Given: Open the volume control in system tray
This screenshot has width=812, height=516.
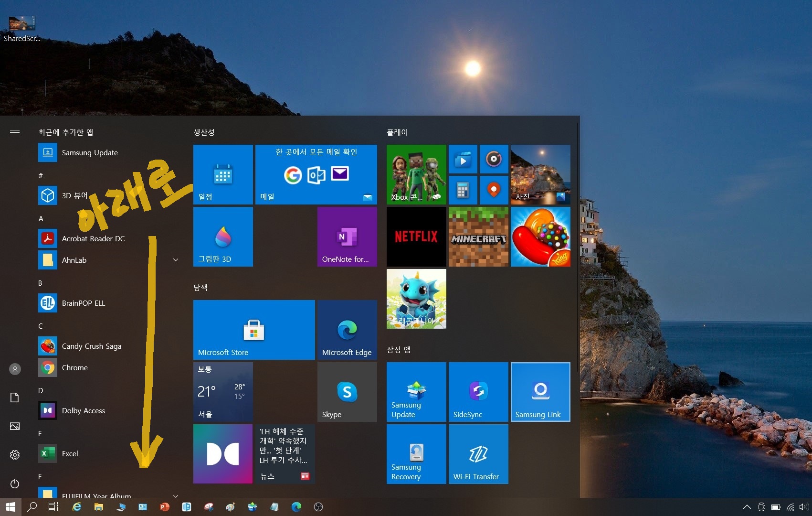Looking at the screenshot, I should [x=804, y=507].
